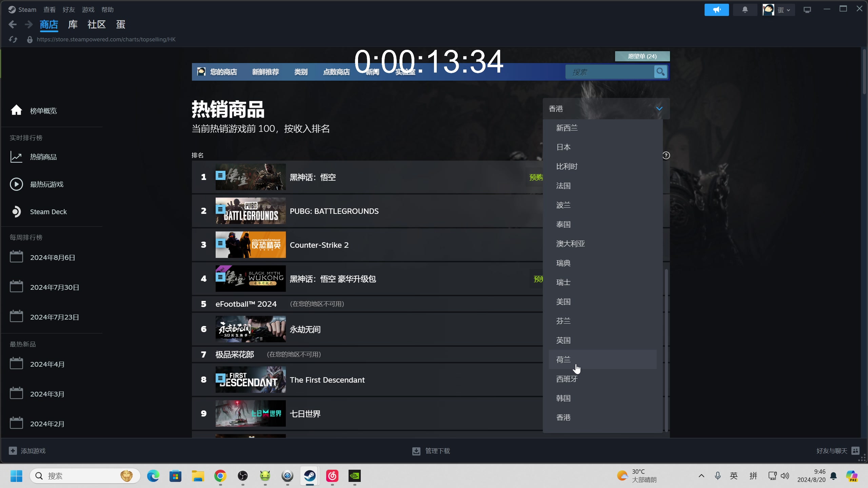
Task: Click the plus icon for 添加游戏
Action: pyautogui.click(x=13, y=451)
